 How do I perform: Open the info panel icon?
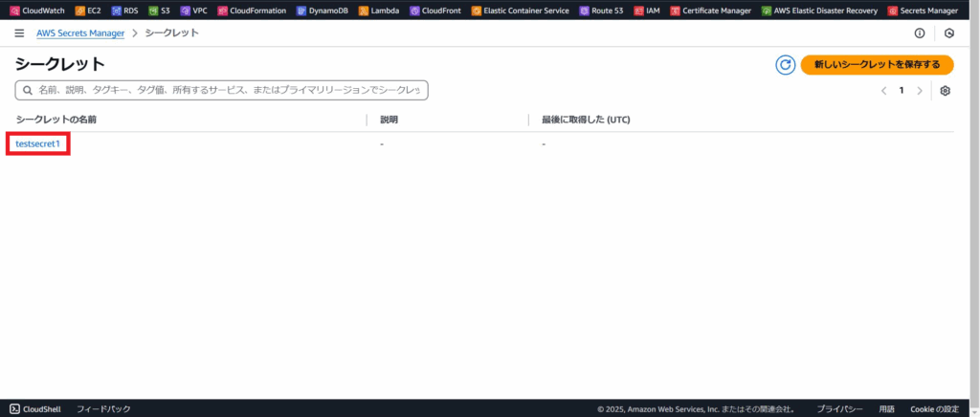tap(920, 33)
